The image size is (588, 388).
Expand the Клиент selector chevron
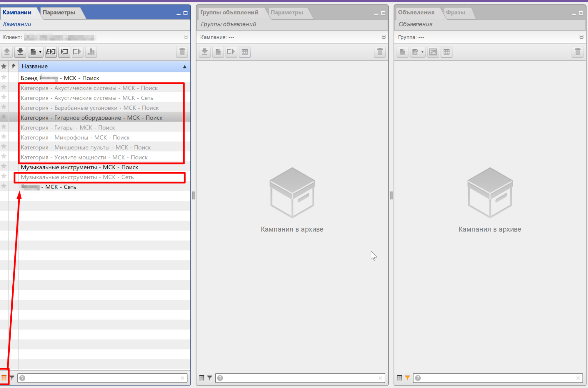coord(186,37)
